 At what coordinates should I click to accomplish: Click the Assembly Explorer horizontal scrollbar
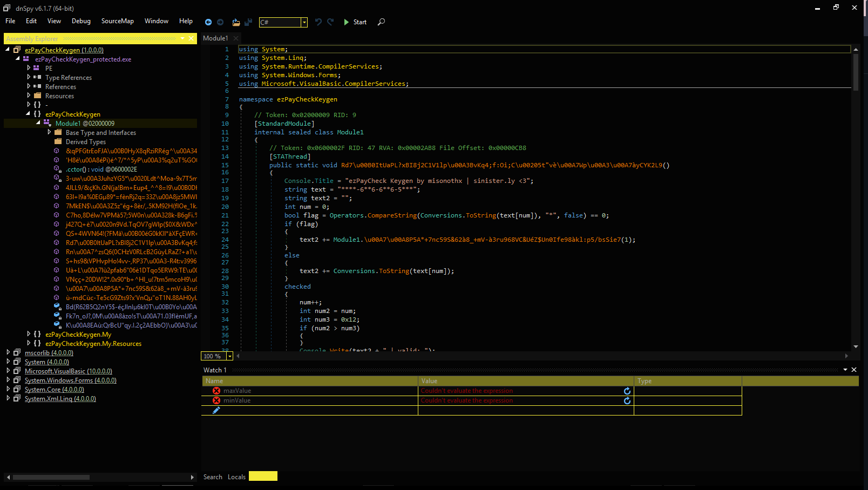[51, 478]
